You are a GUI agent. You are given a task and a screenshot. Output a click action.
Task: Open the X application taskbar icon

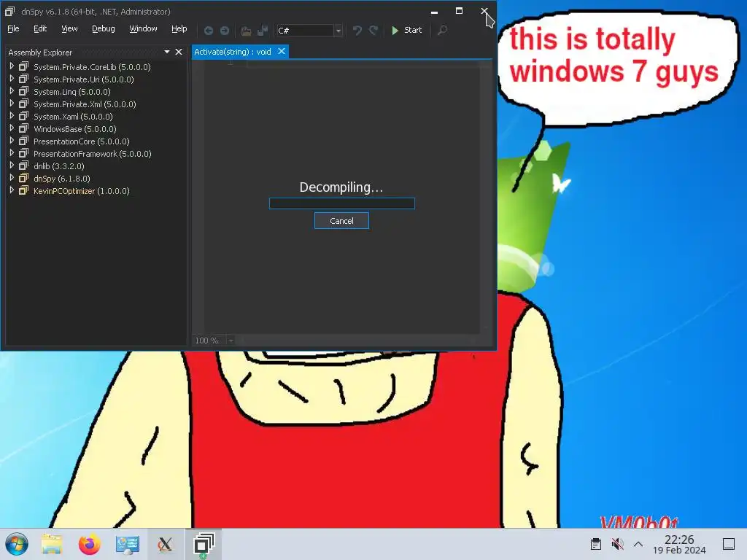[165, 544]
